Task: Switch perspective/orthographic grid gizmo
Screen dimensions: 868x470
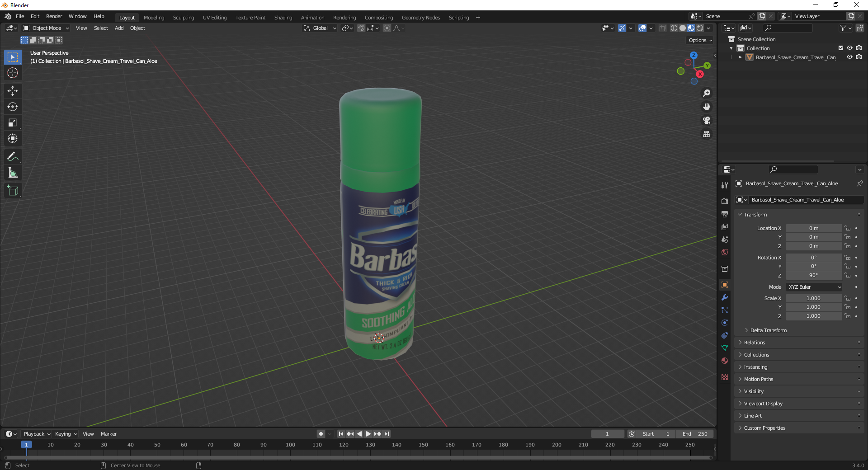Action: [x=707, y=134]
